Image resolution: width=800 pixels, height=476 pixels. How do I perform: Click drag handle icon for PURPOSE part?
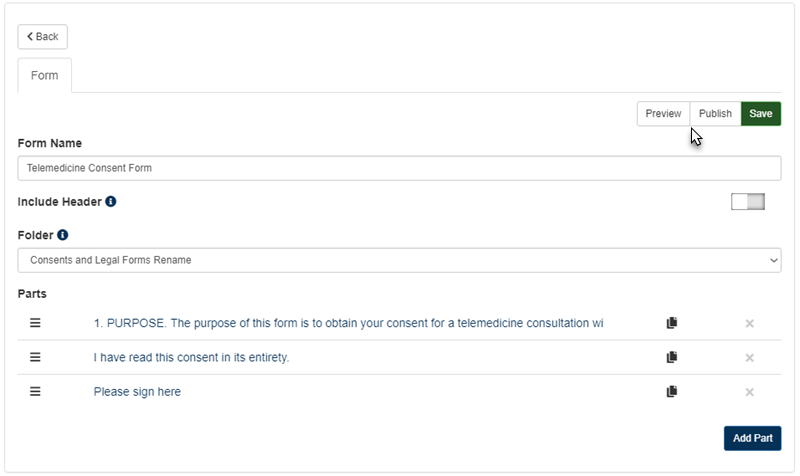click(x=35, y=323)
